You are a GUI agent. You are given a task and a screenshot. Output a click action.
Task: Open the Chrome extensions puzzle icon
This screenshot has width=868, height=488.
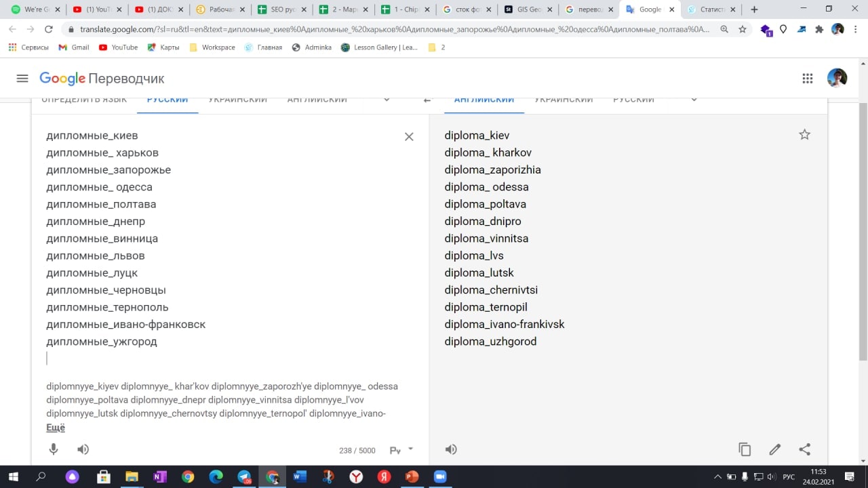click(x=819, y=30)
